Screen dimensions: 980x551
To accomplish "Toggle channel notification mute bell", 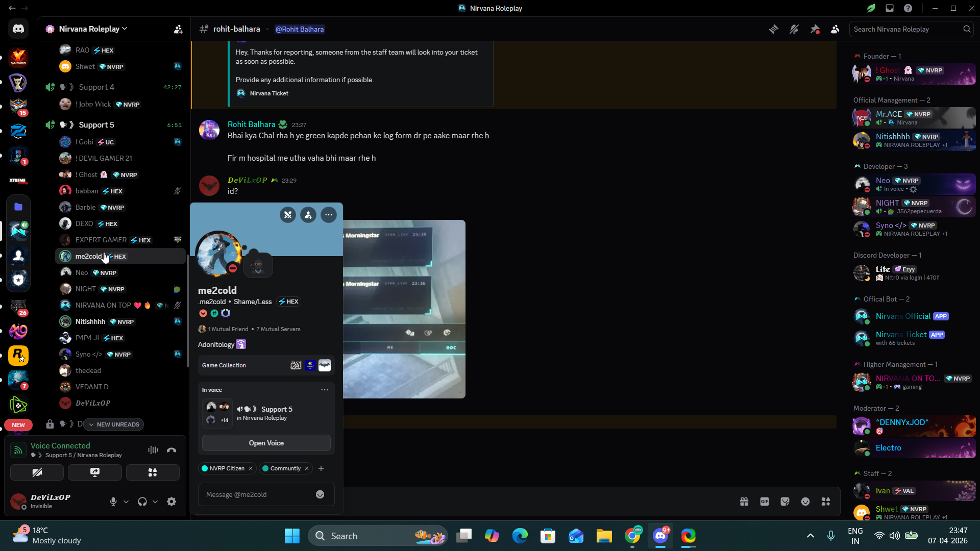I will pyautogui.click(x=794, y=30).
